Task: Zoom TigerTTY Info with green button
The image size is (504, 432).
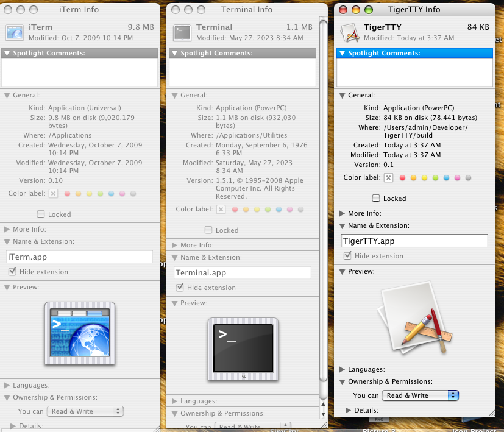Action: pyautogui.click(x=369, y=10)
